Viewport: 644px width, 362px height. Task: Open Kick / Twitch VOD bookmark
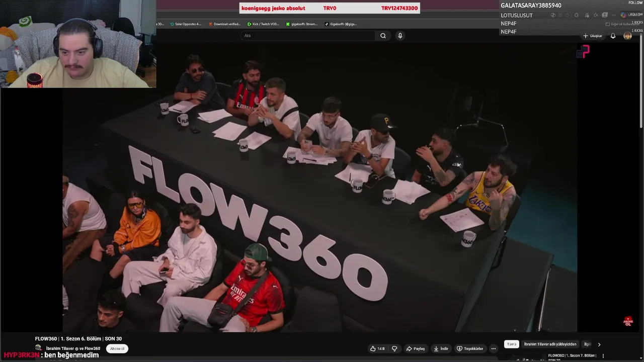point(263,24)
